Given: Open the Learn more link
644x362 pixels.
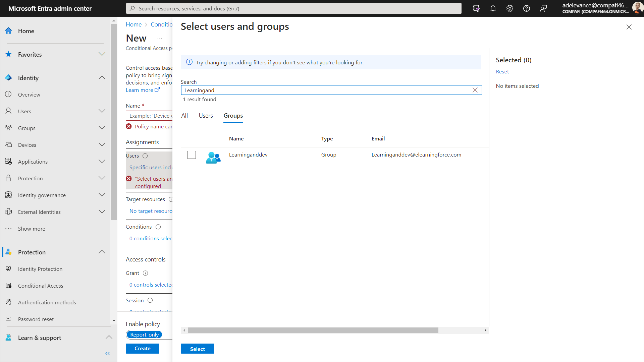Looking at the screenshot, I should click(x=143, y=90).
